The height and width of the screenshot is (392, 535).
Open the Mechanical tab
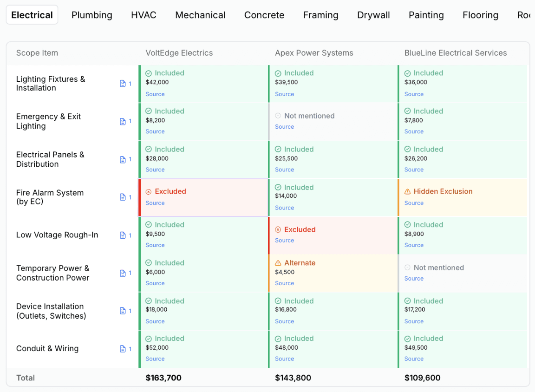click(200, 15)
